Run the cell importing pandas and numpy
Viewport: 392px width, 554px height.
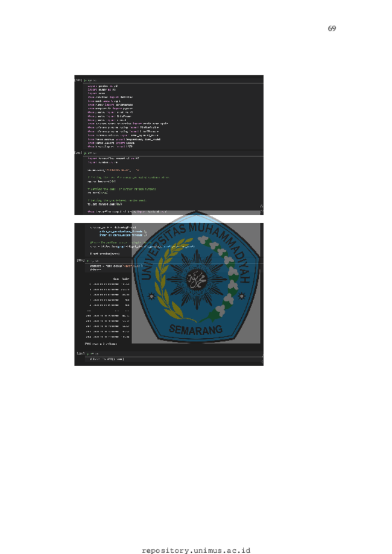point(85,81)
